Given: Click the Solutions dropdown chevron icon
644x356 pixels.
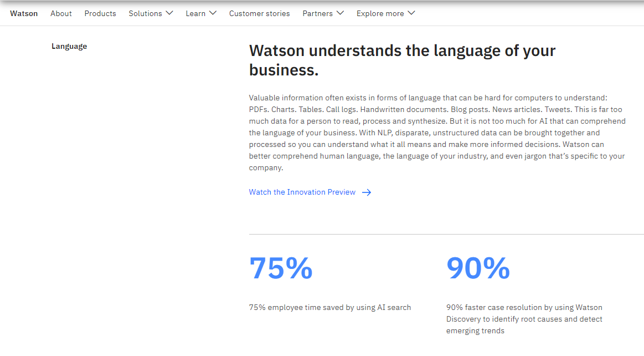Looking at the screenshot, I should coord(168,12).
